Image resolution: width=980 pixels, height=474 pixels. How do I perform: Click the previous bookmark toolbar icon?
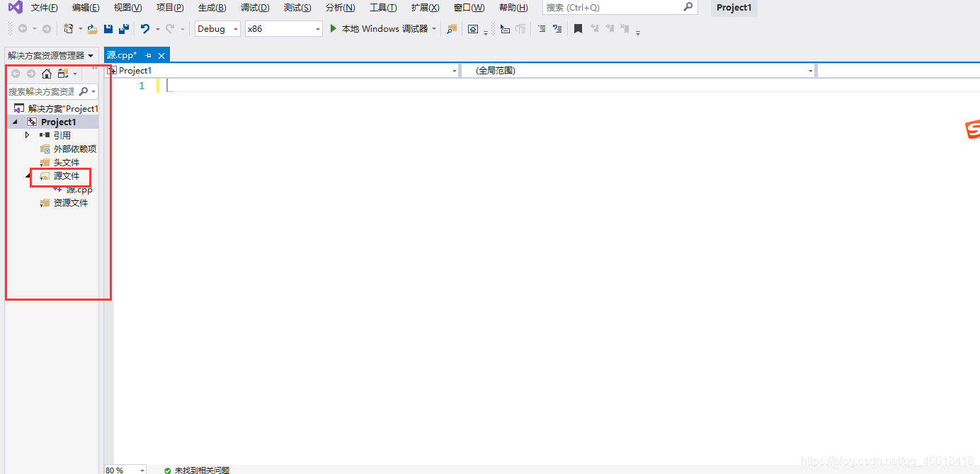coord(595,29)
